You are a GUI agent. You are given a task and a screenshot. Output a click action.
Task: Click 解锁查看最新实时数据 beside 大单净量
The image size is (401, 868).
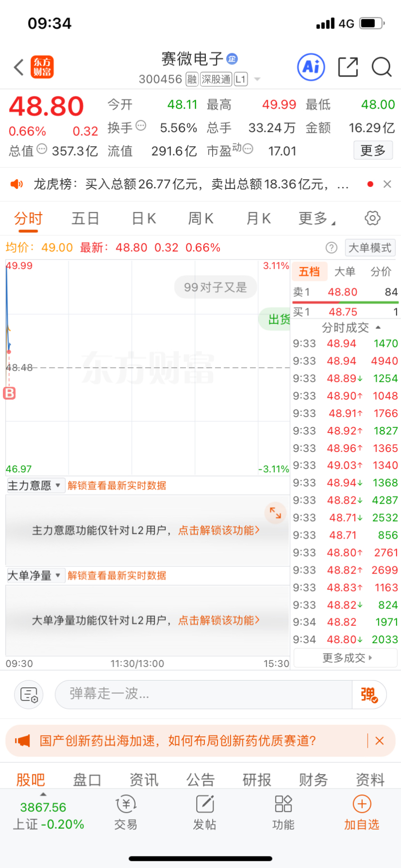tap(117, 575)
